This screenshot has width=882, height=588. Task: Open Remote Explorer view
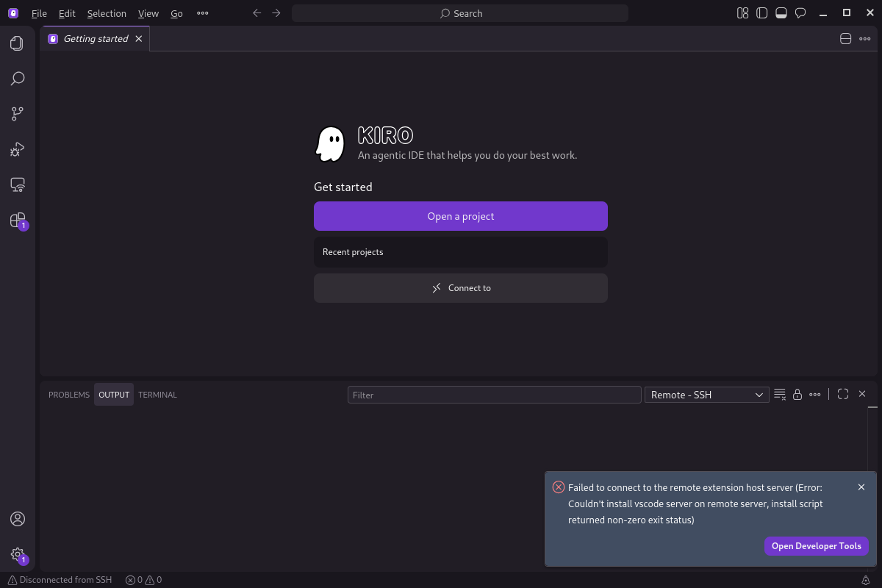(18, 184)
